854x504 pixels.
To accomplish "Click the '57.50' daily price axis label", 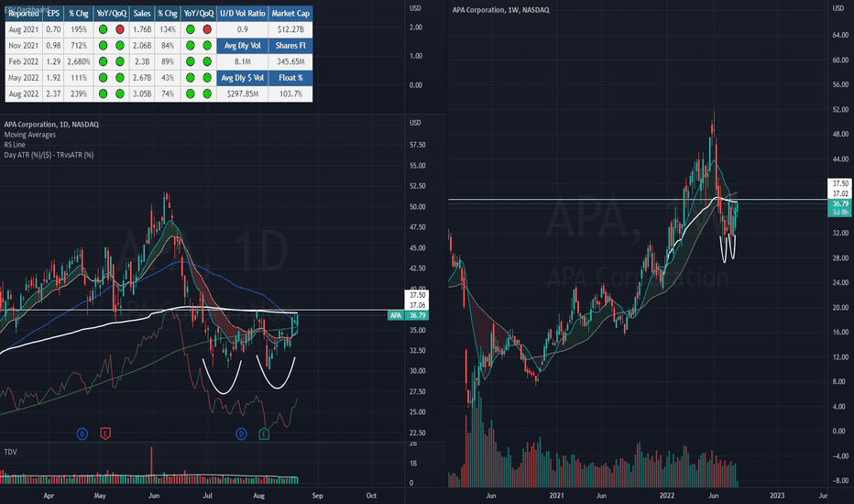I will point(417,145).
